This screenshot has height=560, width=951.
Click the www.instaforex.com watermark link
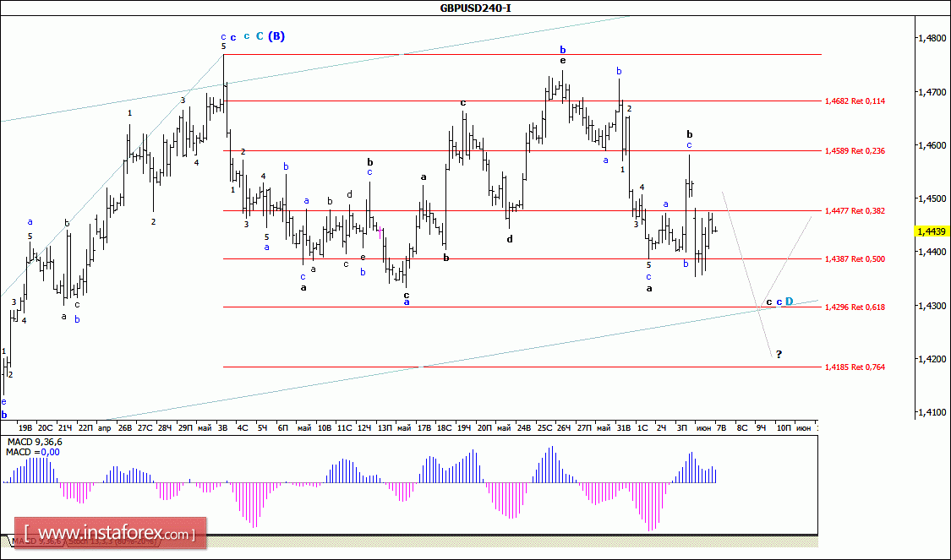coord(114,534)
